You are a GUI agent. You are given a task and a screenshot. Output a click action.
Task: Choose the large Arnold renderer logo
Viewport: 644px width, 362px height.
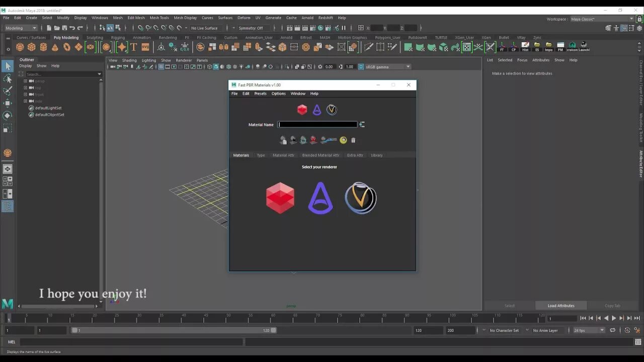320,198
